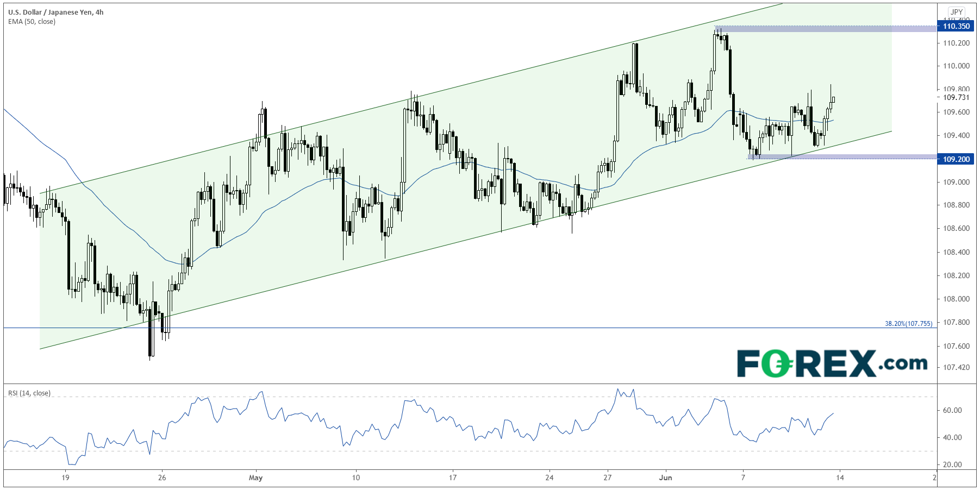Click the 109.400 price axis value
The height and width of the screenshot is (490, 980).
(956, 136)
